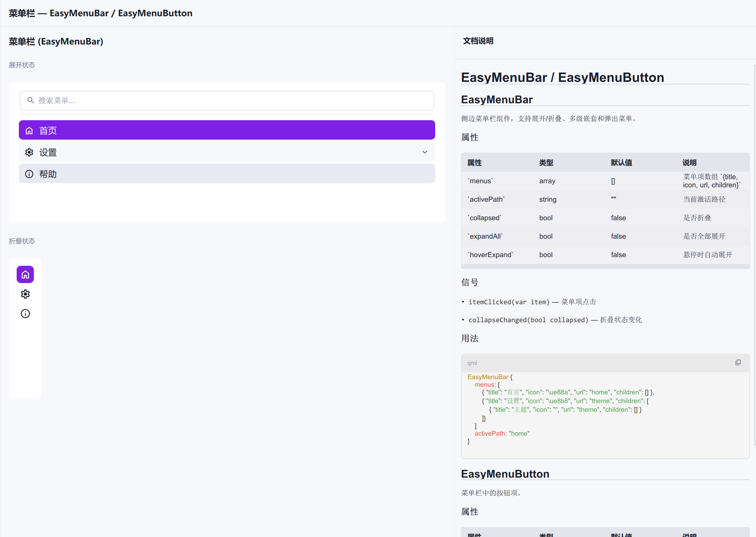This screenshot has height=537, width=756.
Task: Click the 说明 column header in first table
Action: coord(689,163)
